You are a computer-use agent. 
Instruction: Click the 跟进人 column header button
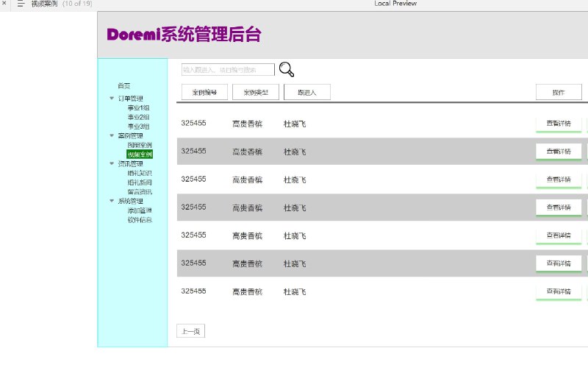tap(307, 92)
